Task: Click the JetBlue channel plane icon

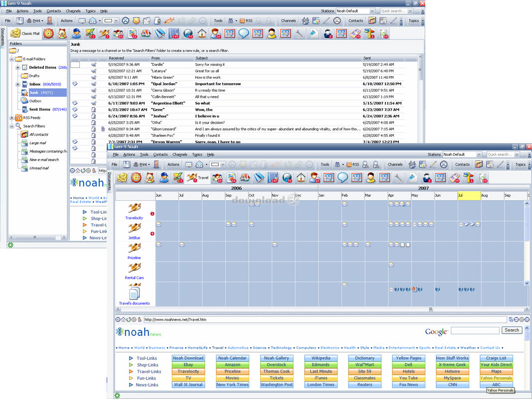Action: point(134,227)
